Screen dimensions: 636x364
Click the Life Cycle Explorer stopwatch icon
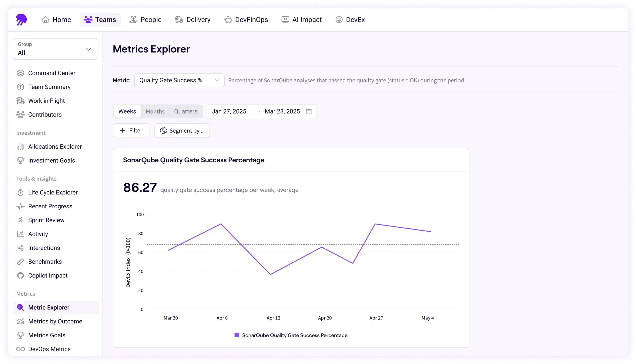point(20,193)
